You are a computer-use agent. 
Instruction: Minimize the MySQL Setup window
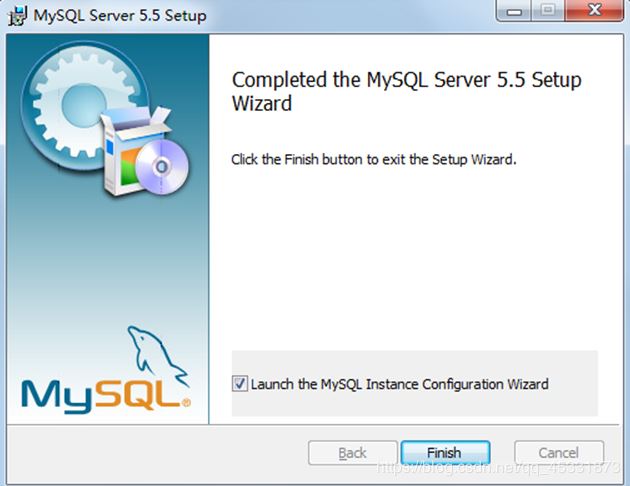click(x=513, y=12)
